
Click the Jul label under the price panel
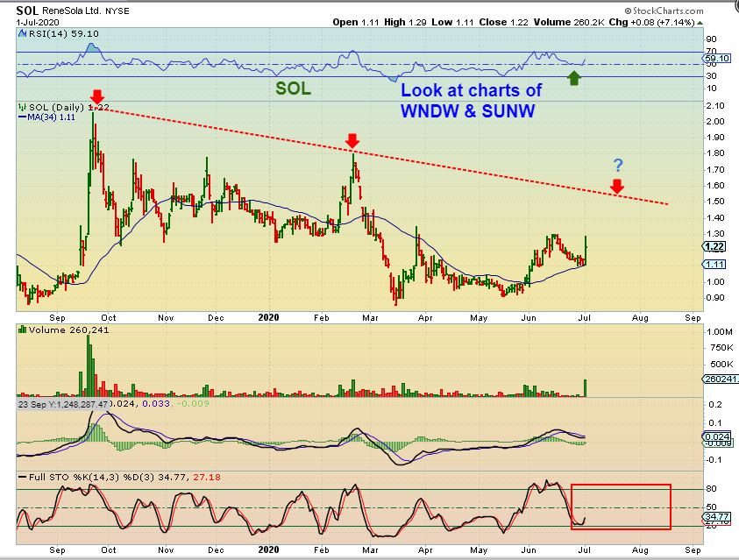[585, 318]
